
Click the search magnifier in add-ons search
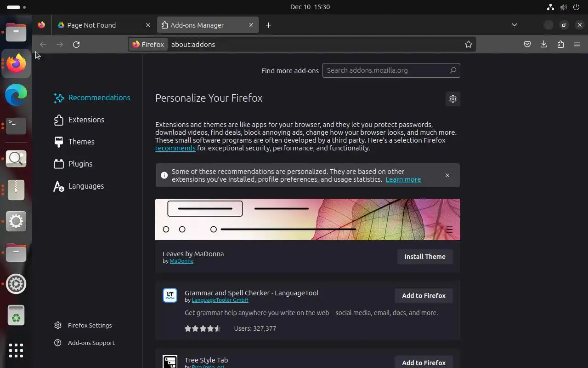(x=453, y=70)
